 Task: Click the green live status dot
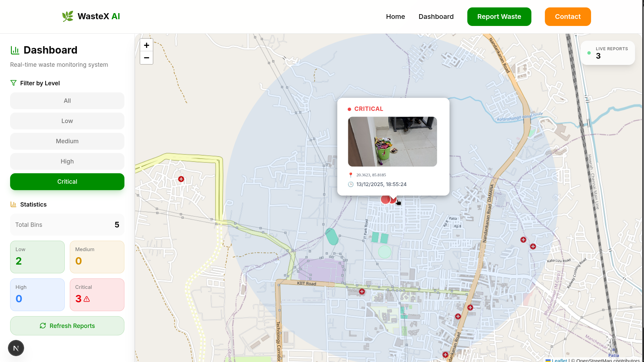pyautogui.click(x=589, y=53)
